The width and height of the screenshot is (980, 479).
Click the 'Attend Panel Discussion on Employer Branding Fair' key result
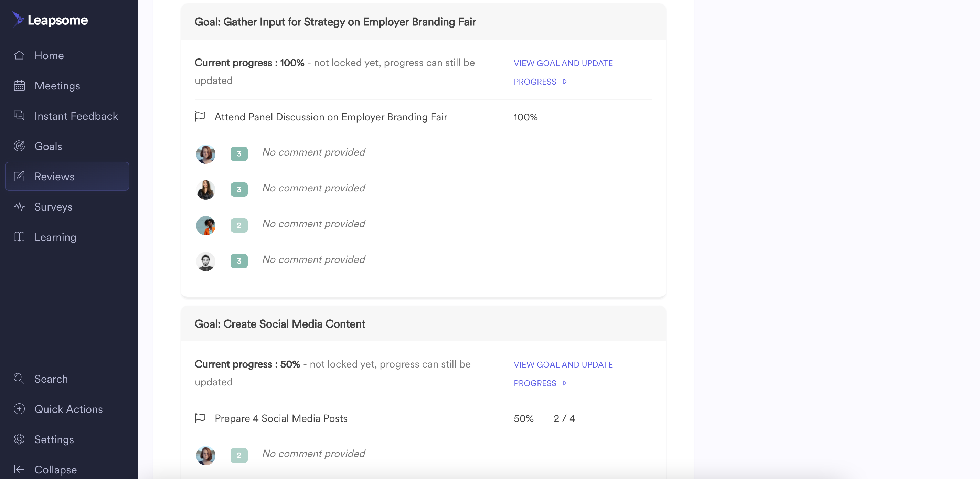pos(331,117)
